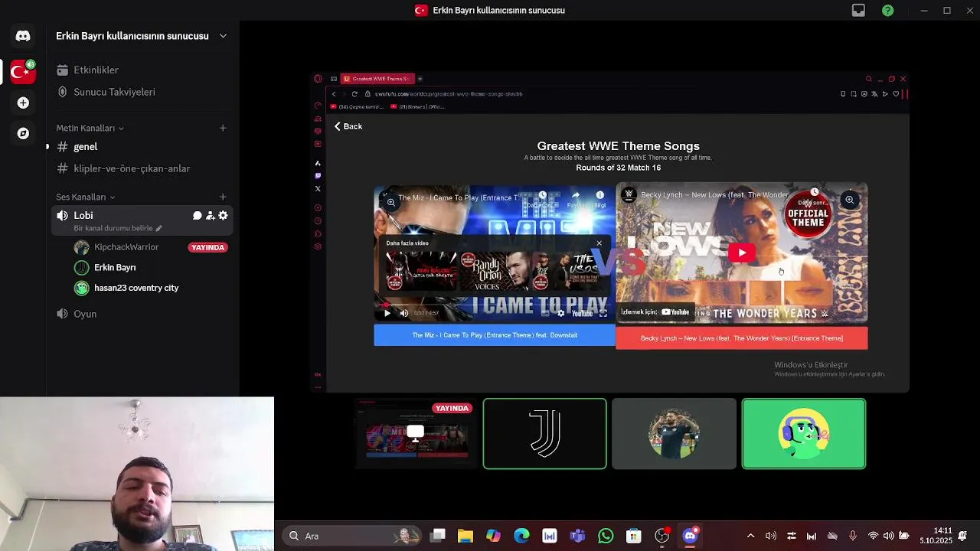This screenshot has width=980, height=551.
Task: Play the Becky Lynch video with red button
Action: [741, 253]
